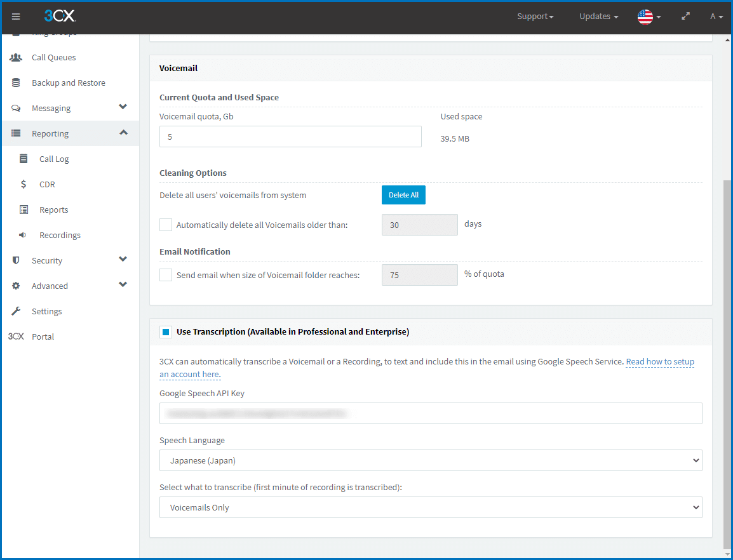
Task: Click the Backup and Restore database icon
Action: [x=16, y=83]
